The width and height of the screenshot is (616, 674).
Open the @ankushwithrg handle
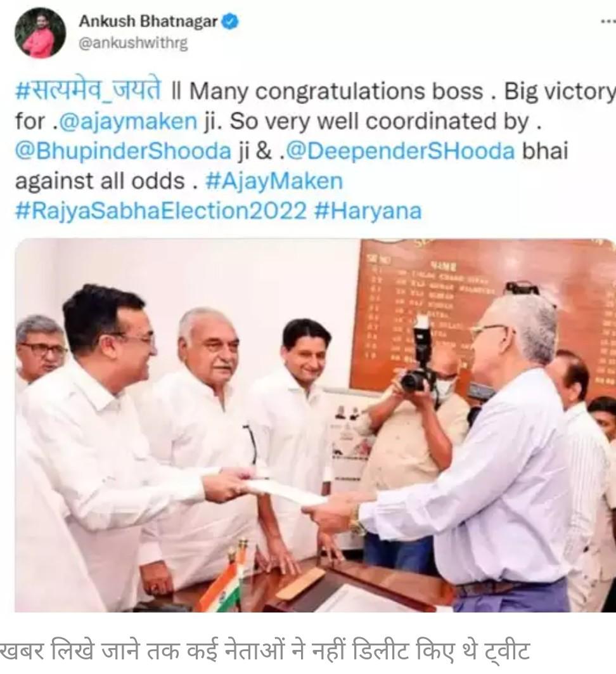pyautogui.click(x=133, y=43)
